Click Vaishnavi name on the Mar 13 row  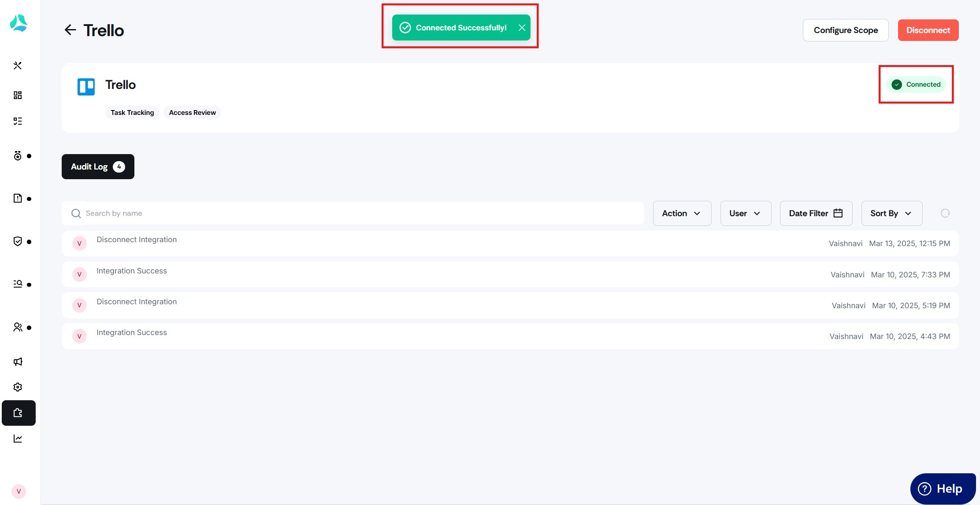846,243
